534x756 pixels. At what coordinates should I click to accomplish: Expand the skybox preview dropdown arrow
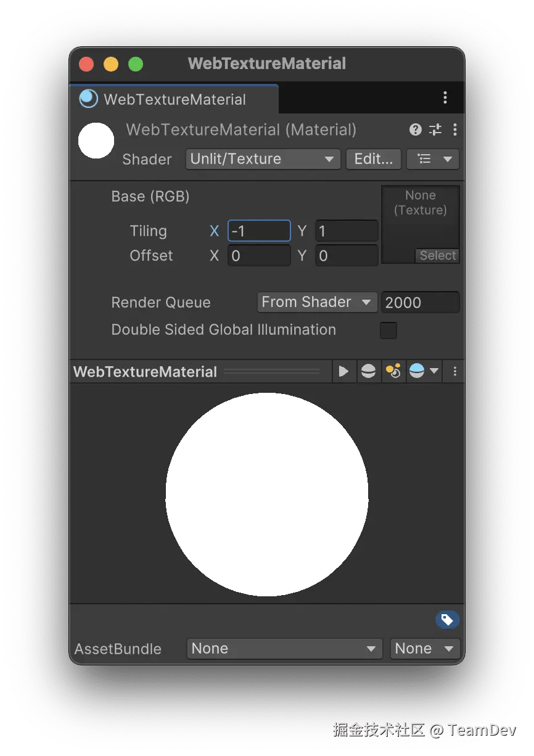click(433, 371)
